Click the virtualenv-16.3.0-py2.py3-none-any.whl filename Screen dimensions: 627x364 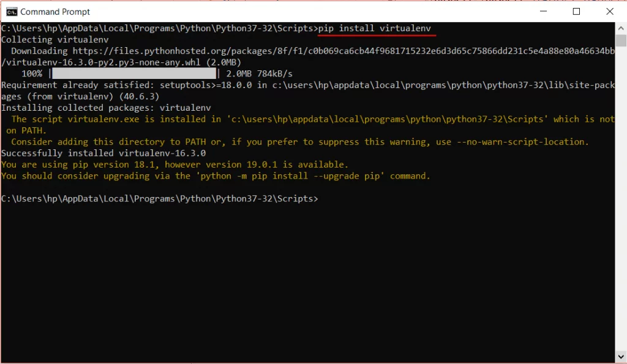(103, 62)
